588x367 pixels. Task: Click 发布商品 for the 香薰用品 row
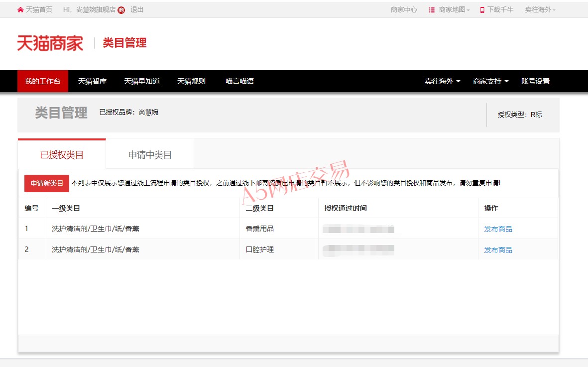(498, 229)
